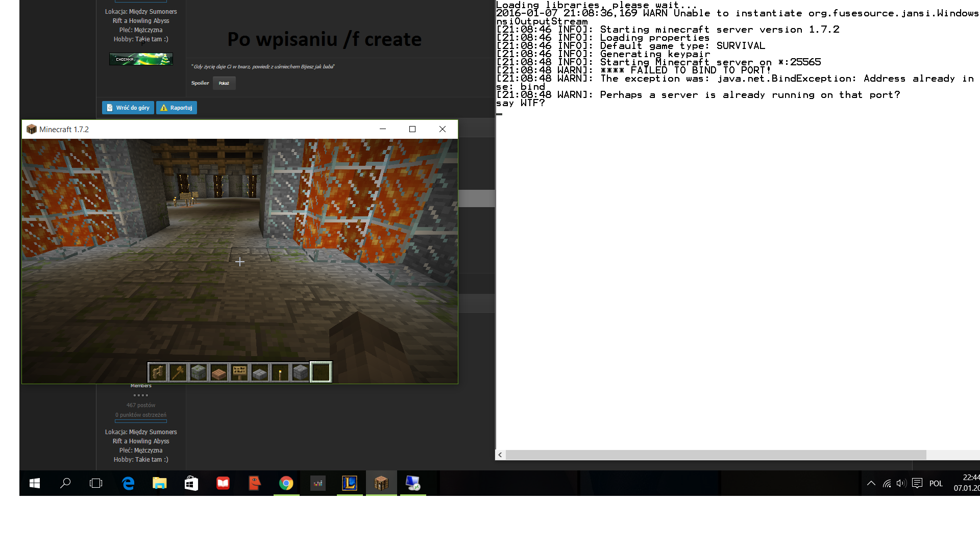Switch to Remote Desktop Connection in taskbar
The image size is (980, 551).
[413, 483]
